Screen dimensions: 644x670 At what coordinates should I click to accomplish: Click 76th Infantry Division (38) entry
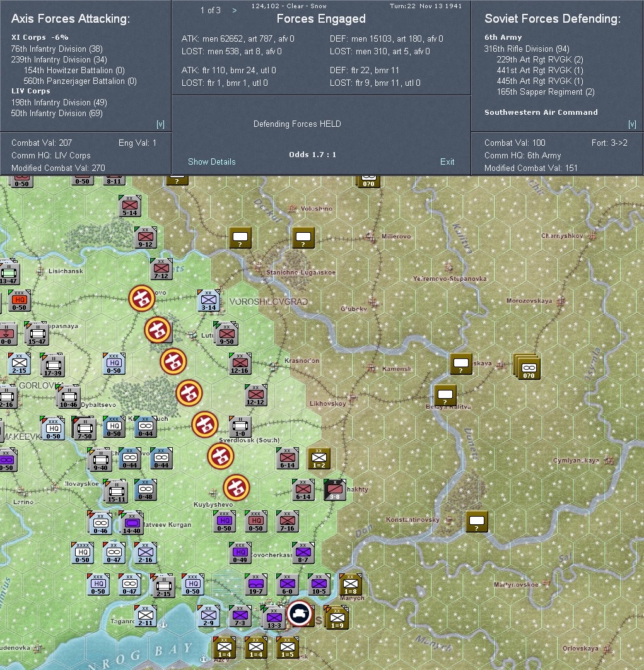pyautogui.click(x=57, y=49)
